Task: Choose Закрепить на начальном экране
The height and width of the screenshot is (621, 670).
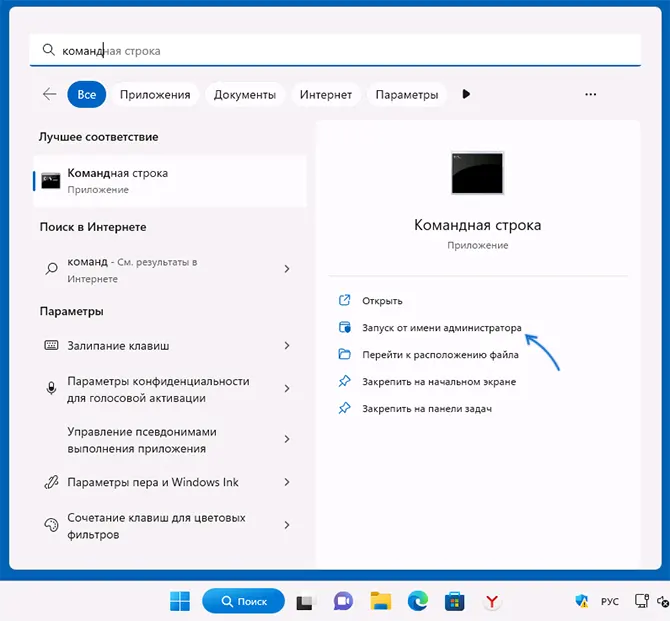Action: pos(439,382)
